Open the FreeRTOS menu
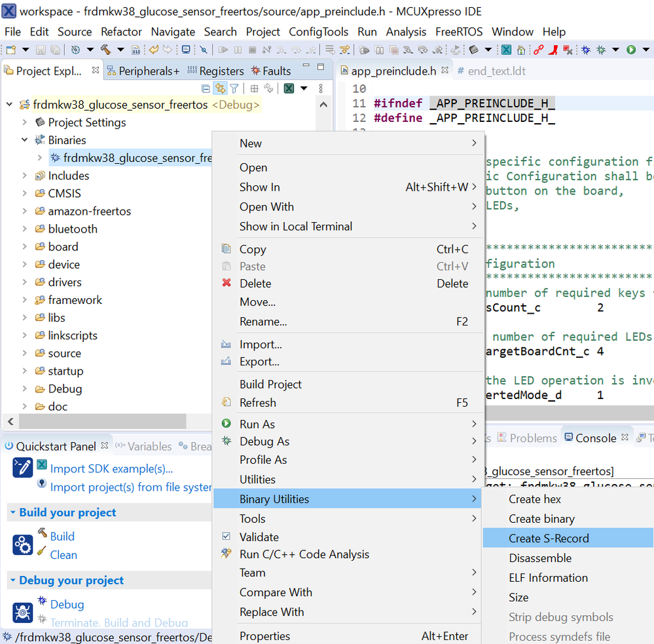This screenshot has height=644, width=654. click(459, 31)
